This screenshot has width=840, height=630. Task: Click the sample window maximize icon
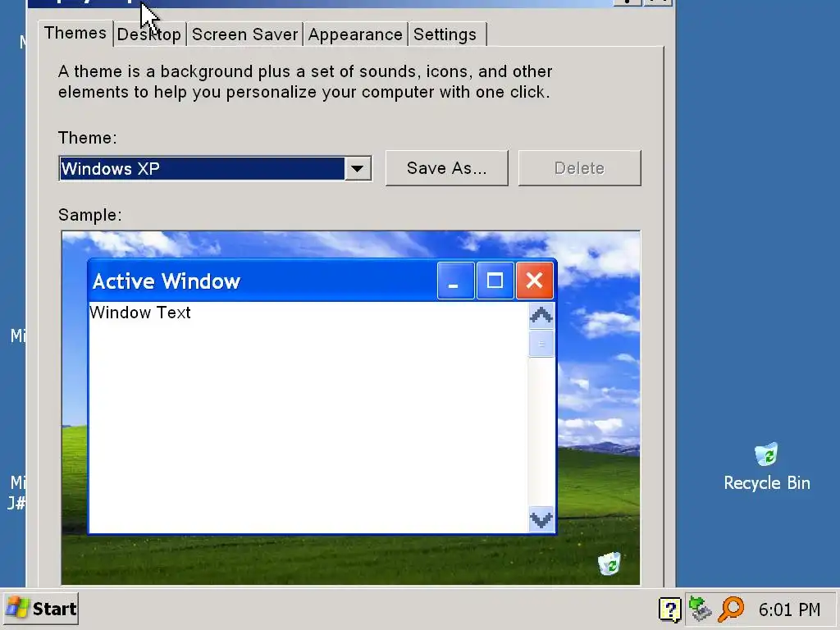(495, 281)
